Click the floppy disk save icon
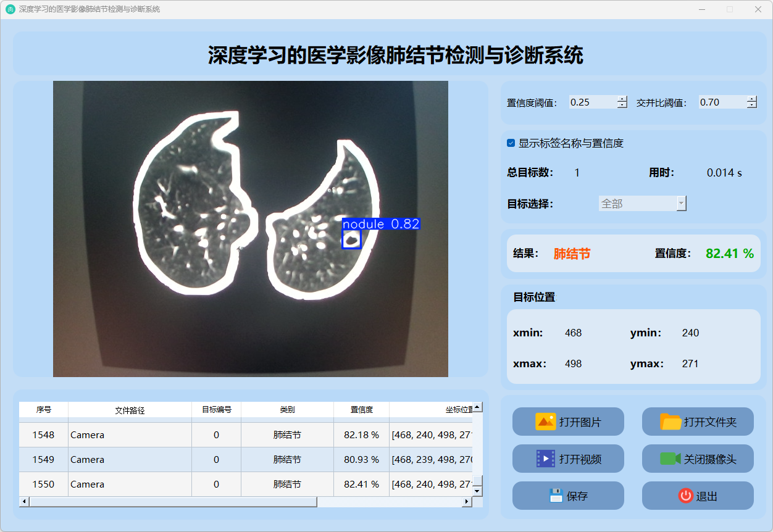 tap(556, 496)
